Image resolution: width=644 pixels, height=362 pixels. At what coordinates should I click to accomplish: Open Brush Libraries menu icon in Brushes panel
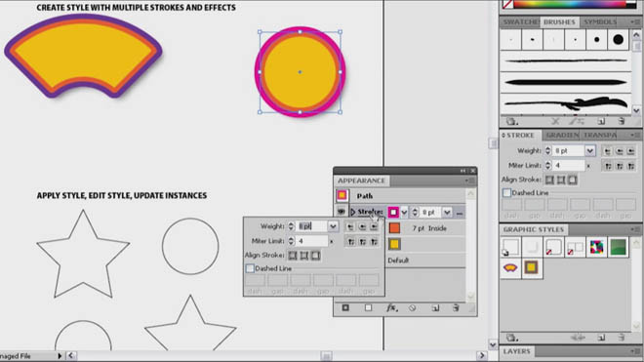pos(511,121)
